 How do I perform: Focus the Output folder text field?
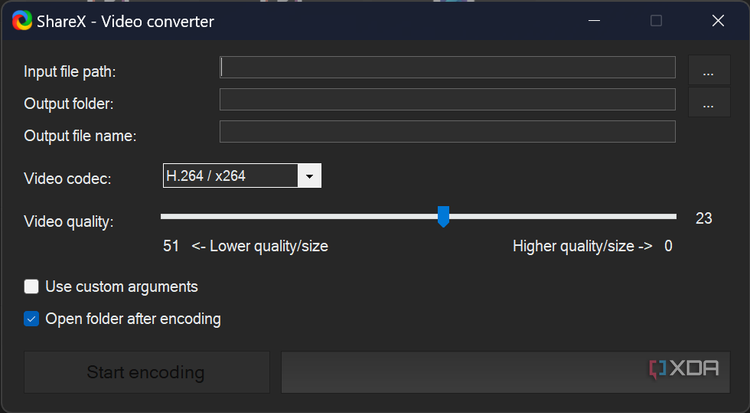tap(447, 99)
